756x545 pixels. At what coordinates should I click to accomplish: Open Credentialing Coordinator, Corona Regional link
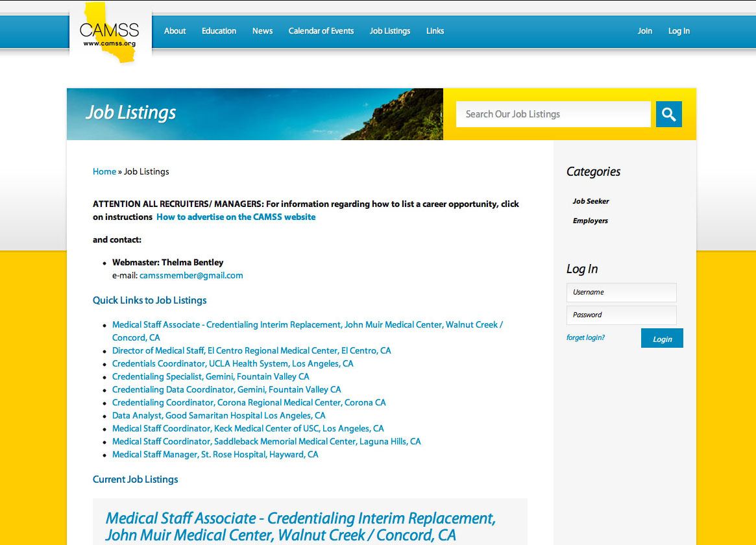[249, 403]
